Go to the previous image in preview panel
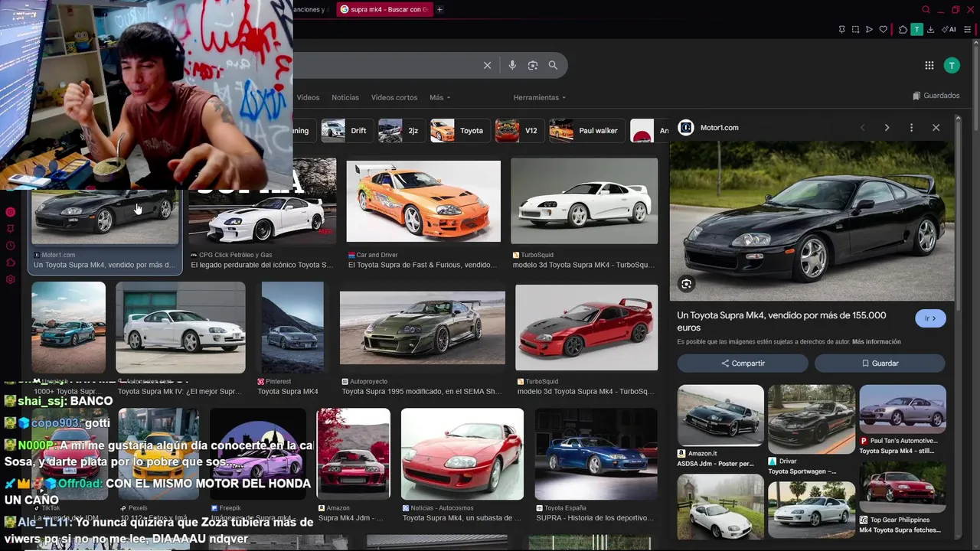This screenshot has width=980, height=551. tap(862, 128)
